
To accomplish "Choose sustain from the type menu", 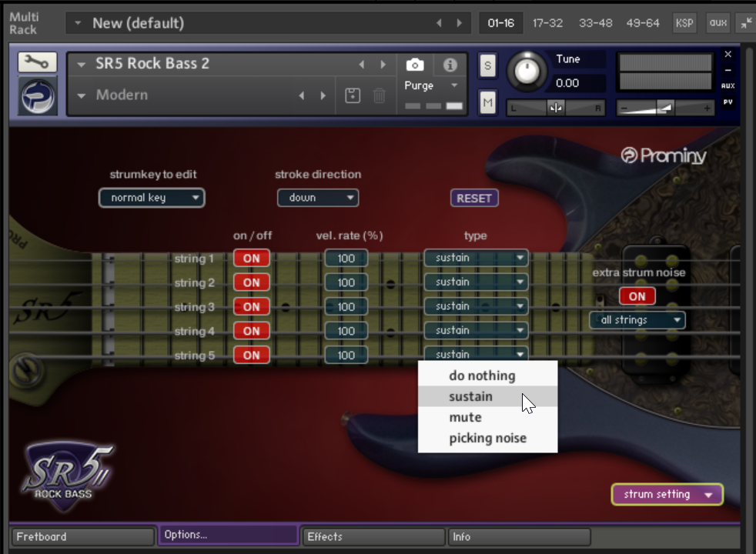I will [487, 396].
